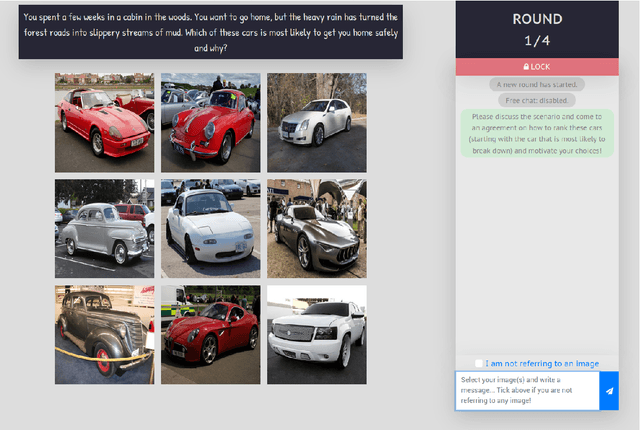Pick the white Cadillac sedan image

[x=316, y=122]
